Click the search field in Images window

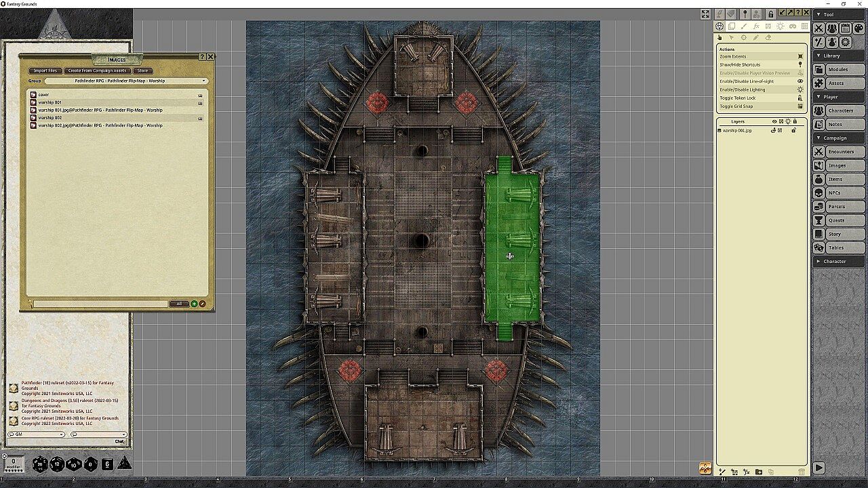100,304
